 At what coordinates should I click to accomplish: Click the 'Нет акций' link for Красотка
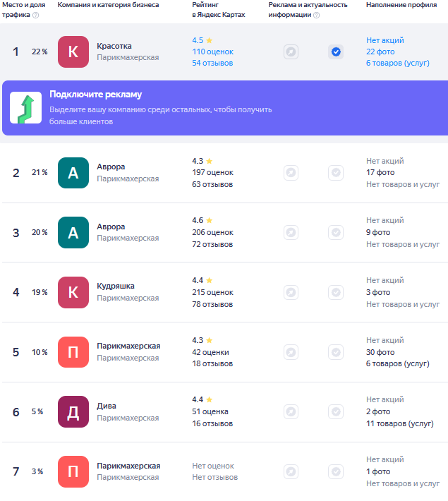[385, 40]
